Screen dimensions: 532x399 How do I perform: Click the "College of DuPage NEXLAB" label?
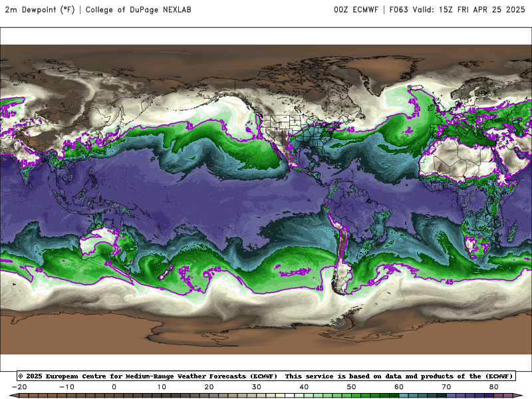point(138,10)
